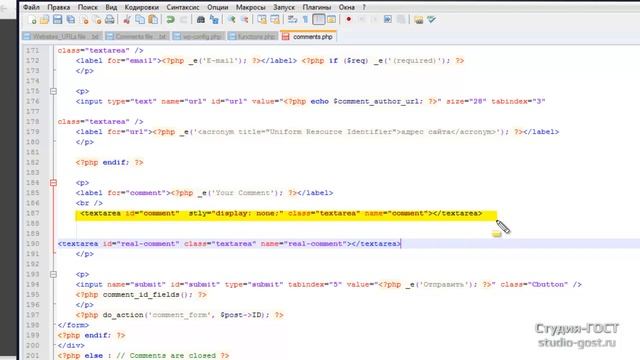640x360 pixels.
Task: Create a new document via toolbar icon
Action: click(x=32, y=20)
